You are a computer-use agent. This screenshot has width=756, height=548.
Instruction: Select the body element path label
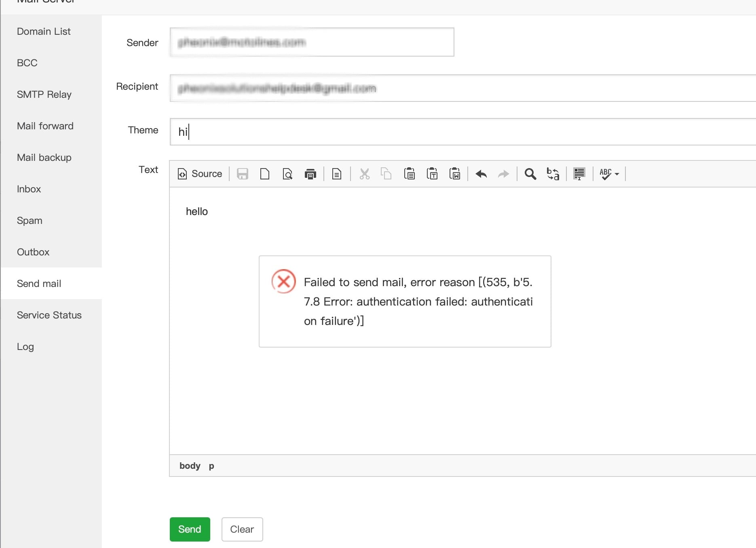pyautogui.click(x=190, y=466)
